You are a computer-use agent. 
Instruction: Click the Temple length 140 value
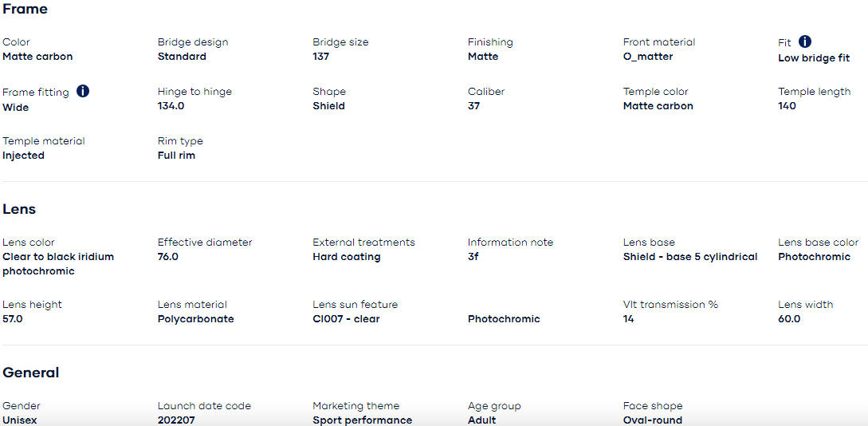coord(787,106)
